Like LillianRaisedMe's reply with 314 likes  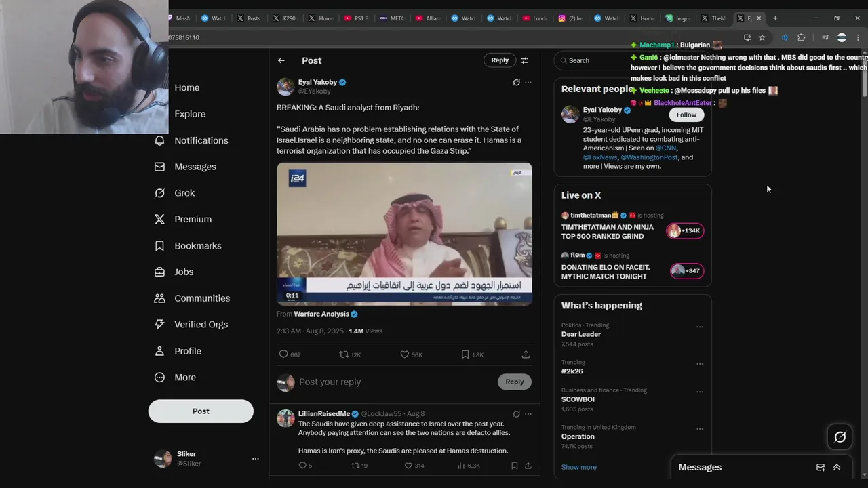[x=408, y=466]
